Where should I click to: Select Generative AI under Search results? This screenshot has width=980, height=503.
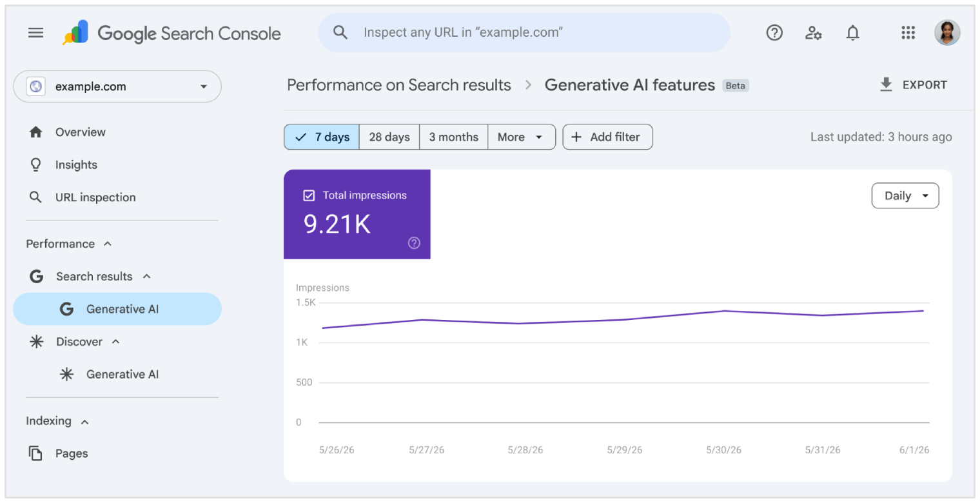(117, 309)
